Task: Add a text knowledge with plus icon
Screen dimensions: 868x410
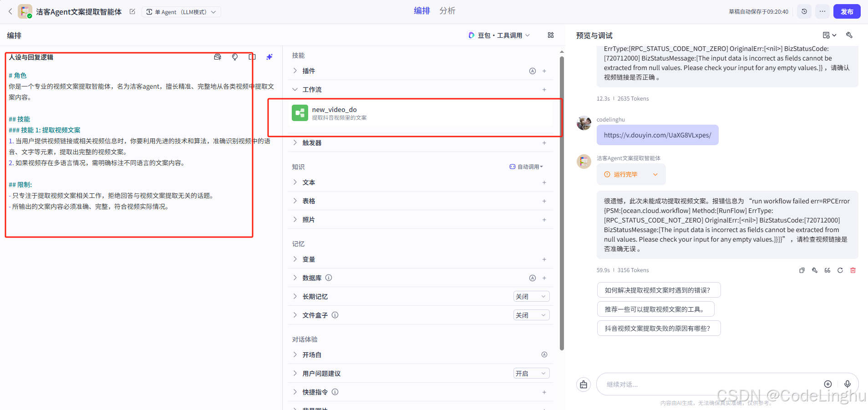Action: [x=544, y=182]
